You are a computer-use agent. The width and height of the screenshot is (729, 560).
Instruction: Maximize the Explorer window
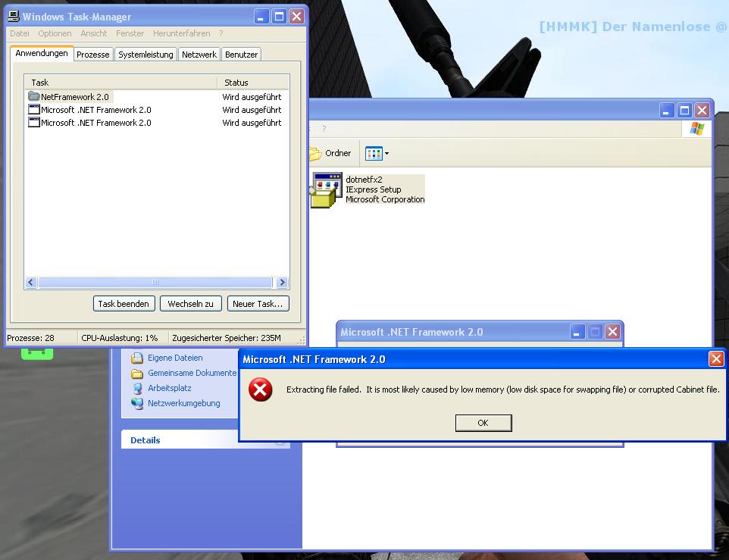pos(684,110)
